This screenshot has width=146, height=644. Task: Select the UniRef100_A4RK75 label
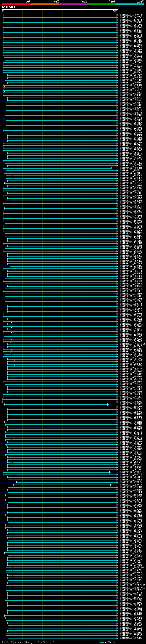tap(131, 497)
